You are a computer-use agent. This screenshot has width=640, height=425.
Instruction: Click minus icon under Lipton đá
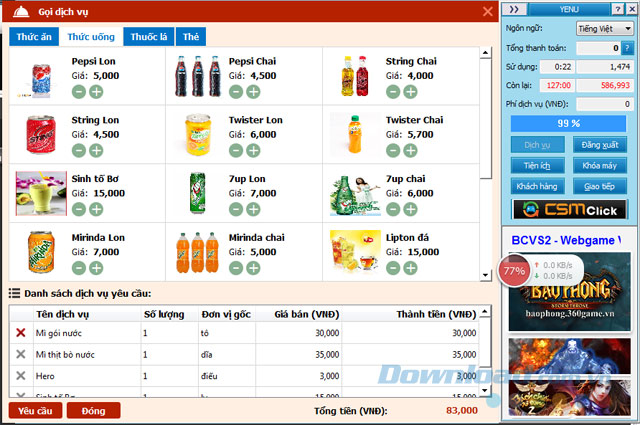[393, 268]
